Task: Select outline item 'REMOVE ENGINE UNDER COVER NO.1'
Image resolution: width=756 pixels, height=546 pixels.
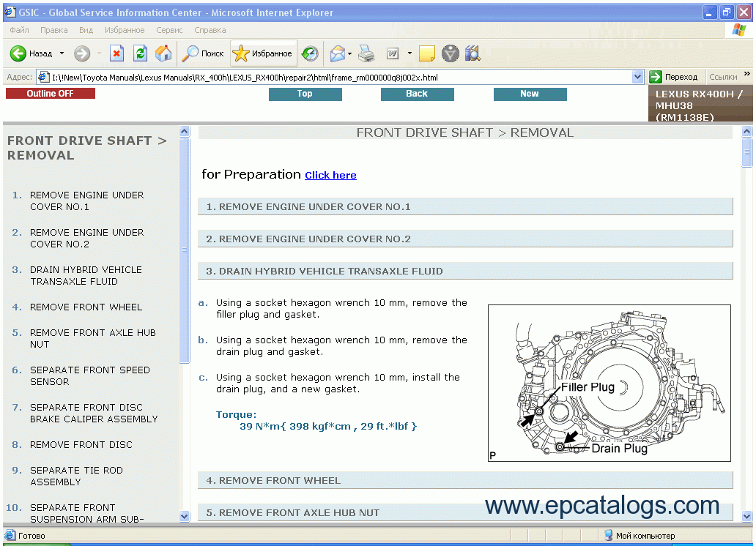Action: (86, 201)
